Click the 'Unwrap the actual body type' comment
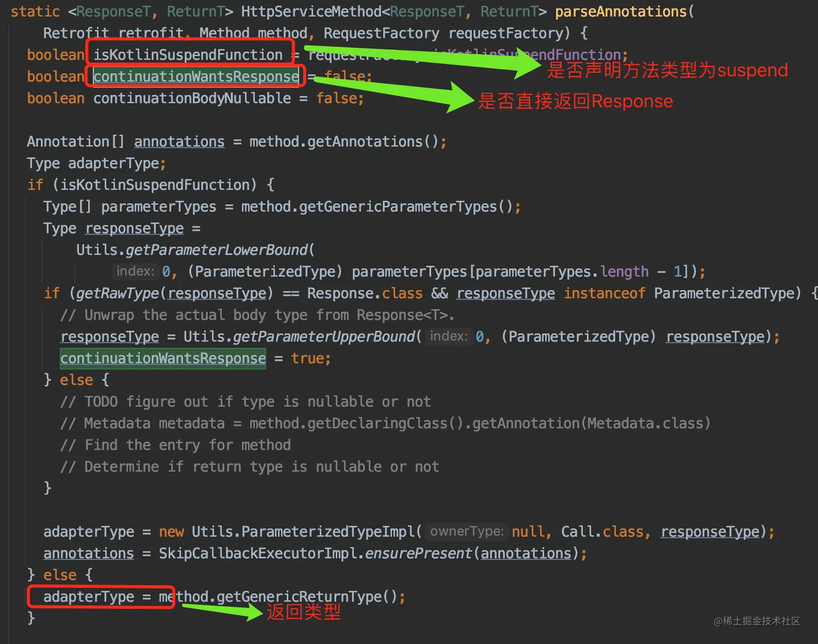The height and width of the screenshot is (644, 818). tap(257, 314)
